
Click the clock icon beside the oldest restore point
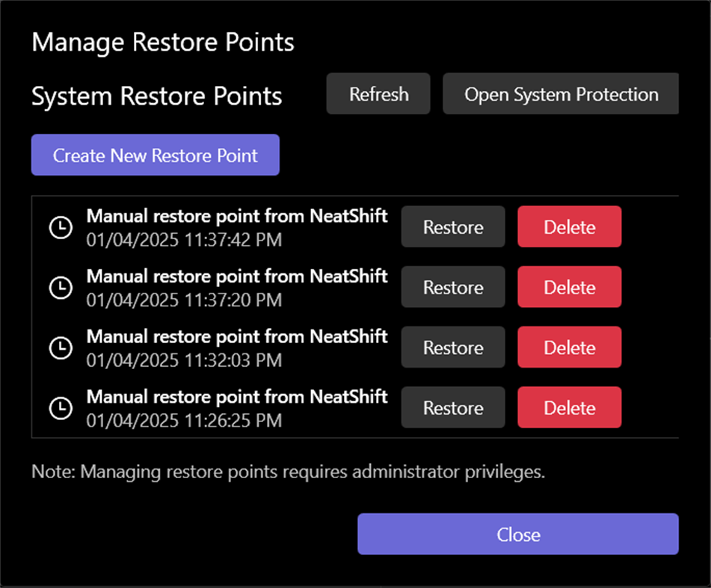tap(61, 408)
